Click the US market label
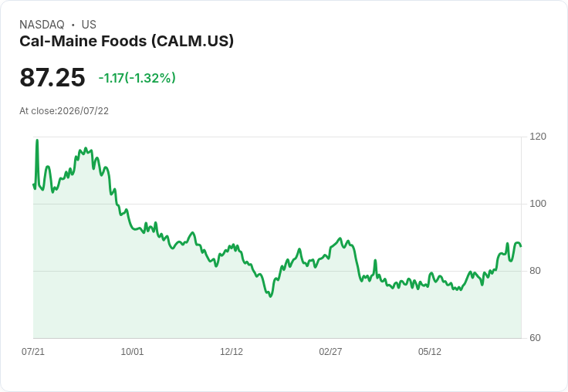The height and width of the screenshot is (392, 568). tap(89, 25)
